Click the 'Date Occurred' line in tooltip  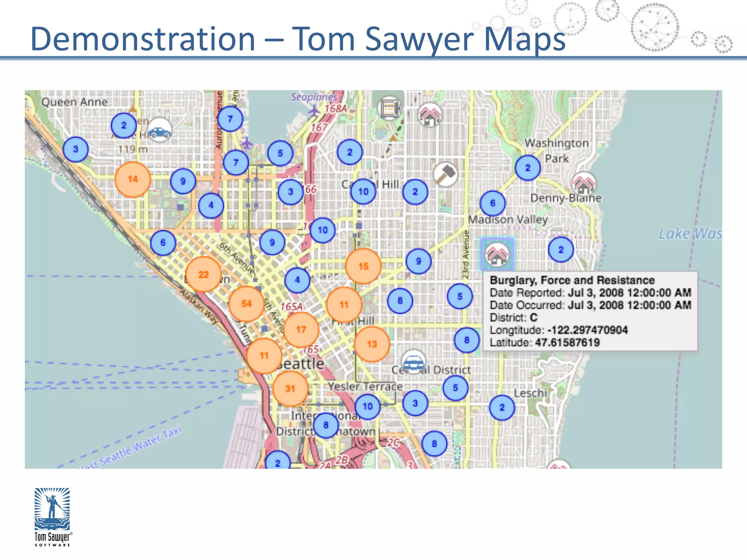pos(590,305)
